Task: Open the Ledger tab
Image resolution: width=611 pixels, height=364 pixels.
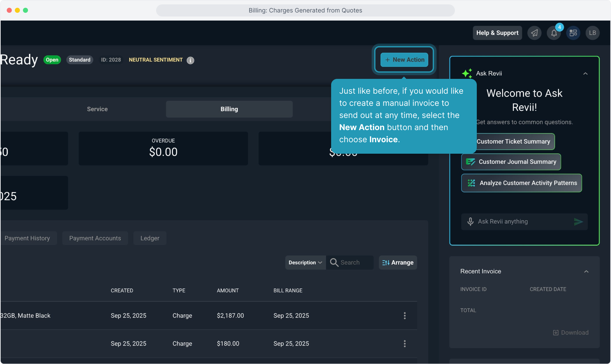Action: (x=150, y=238)
